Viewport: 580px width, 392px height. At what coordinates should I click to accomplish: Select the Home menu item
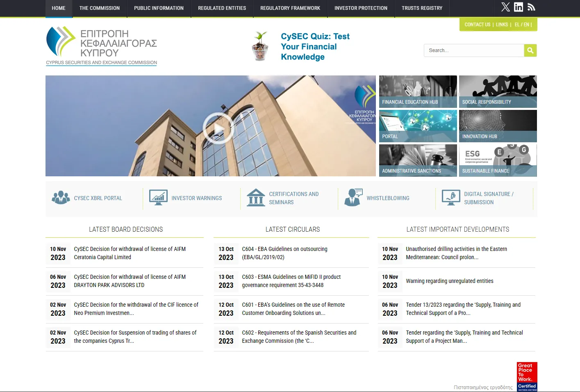pos(59,8)
